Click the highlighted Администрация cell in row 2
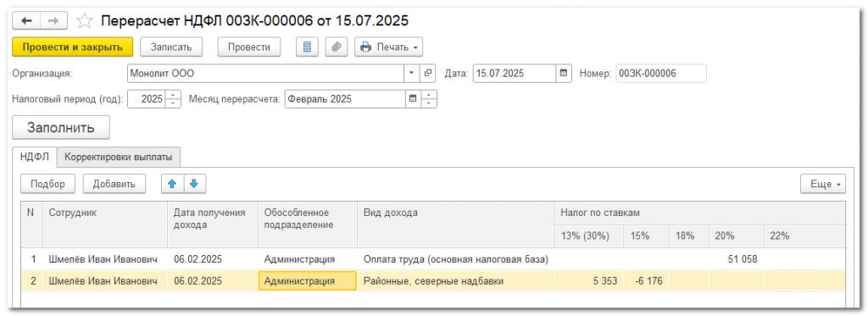Screen dimensions: 868x316 coord(308,281)
